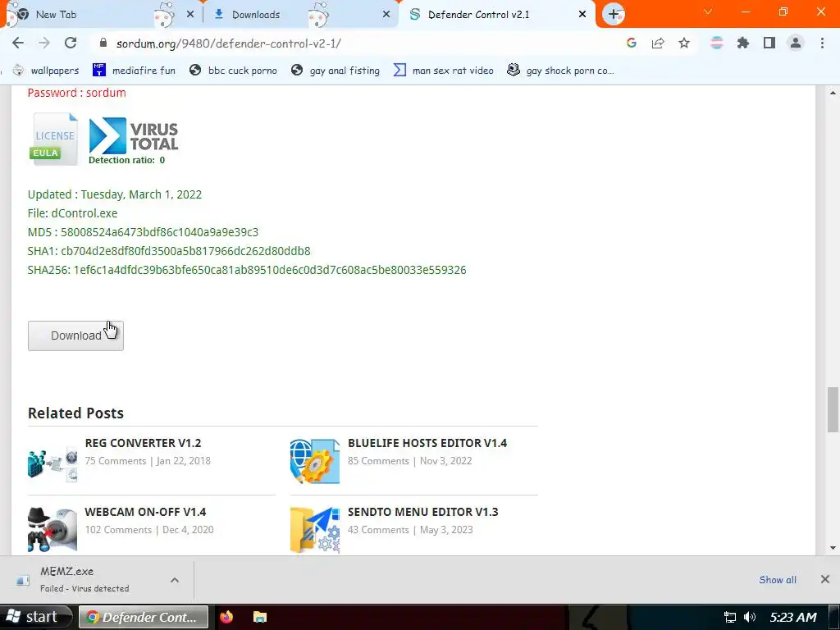
Task: Close the downloads shelf bar
Action: coord(825,579)
